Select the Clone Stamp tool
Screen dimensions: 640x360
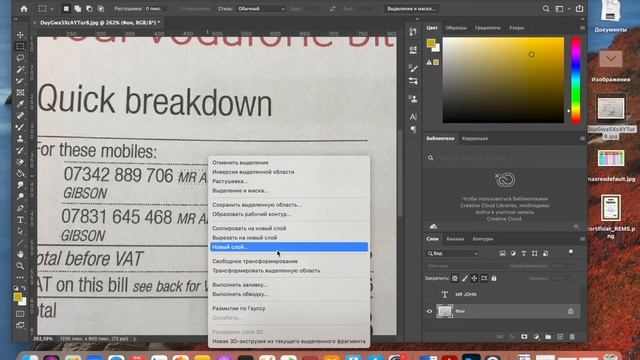click(20, 139)
